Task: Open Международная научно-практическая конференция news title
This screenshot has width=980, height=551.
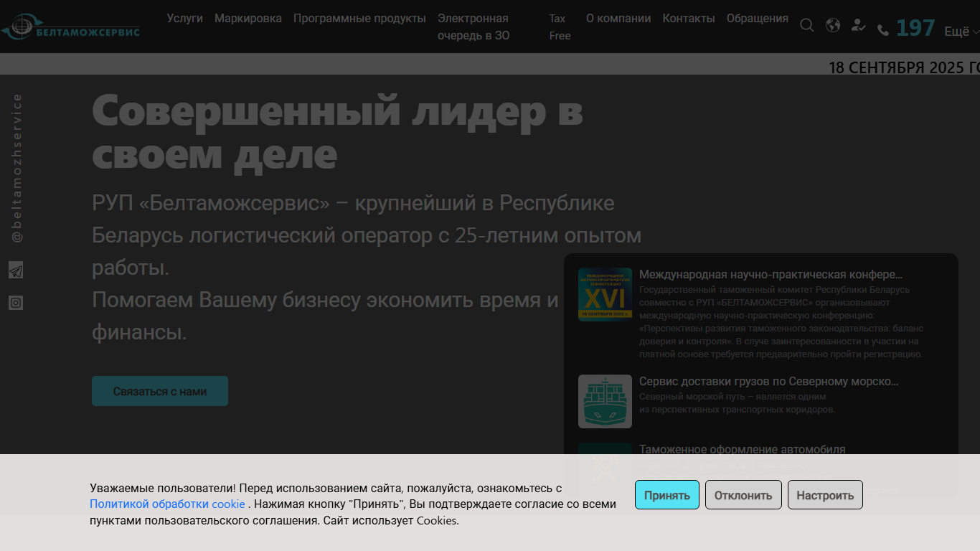Action: point(771,275)
